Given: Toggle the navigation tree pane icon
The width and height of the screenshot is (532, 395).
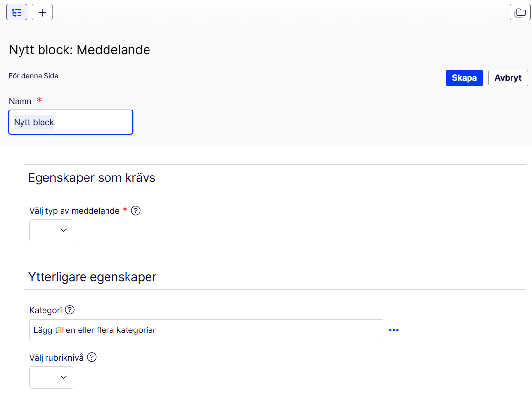Looking at the screenshot, I should coord(17,12).
